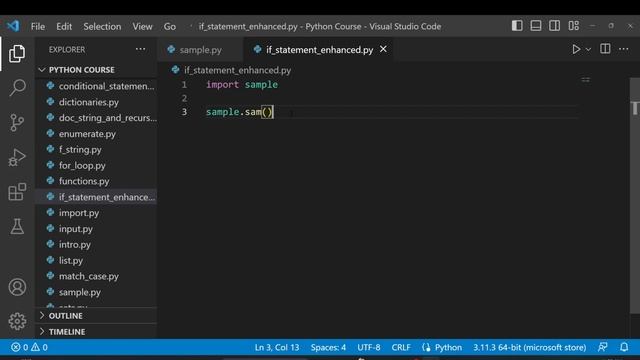Open functions.py in explorer
This screenshot has width=640, height=360.
tap(96, 181)
